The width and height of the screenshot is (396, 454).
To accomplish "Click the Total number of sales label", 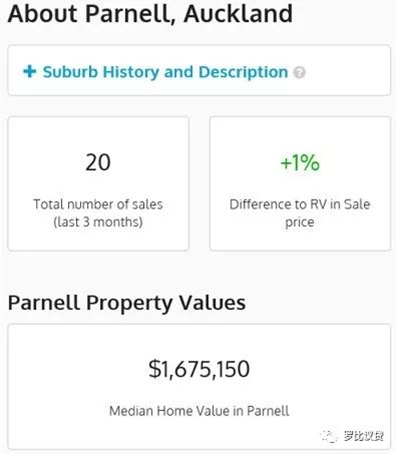I will [98, 204].
